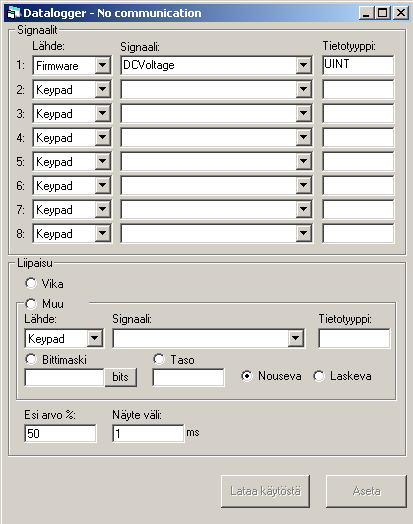Focus the Esi arvo % input field

coord(60,433)
